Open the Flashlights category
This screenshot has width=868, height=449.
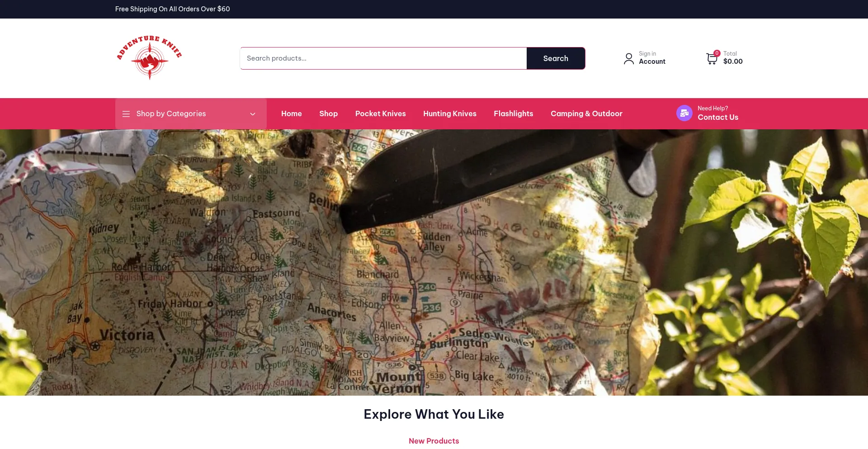pos(514,113)
